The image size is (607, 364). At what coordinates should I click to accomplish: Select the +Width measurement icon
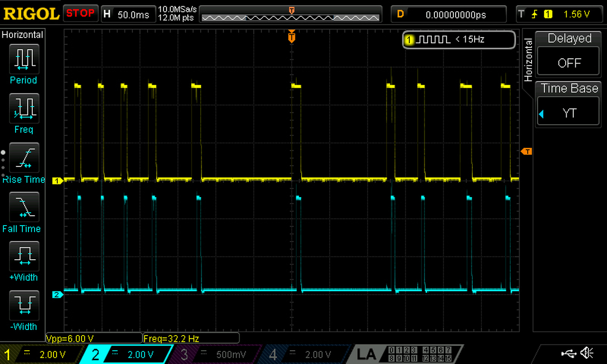coord(24,256)
